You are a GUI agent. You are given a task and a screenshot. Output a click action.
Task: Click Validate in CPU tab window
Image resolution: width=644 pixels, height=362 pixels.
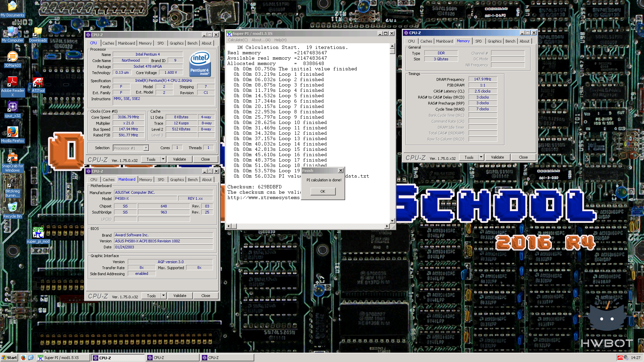[x=179, y=159]
